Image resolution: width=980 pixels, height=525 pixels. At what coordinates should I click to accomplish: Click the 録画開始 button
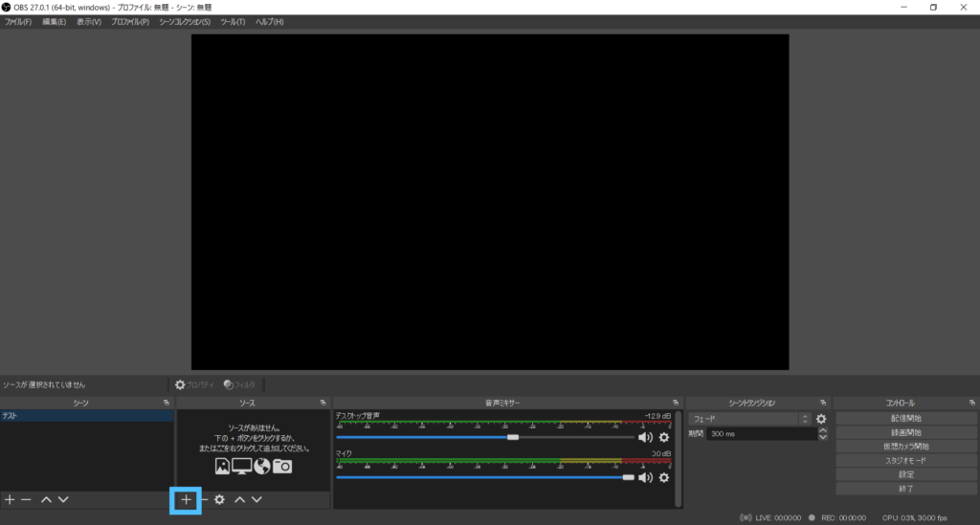pyautogui.click(x=905, y=432)
